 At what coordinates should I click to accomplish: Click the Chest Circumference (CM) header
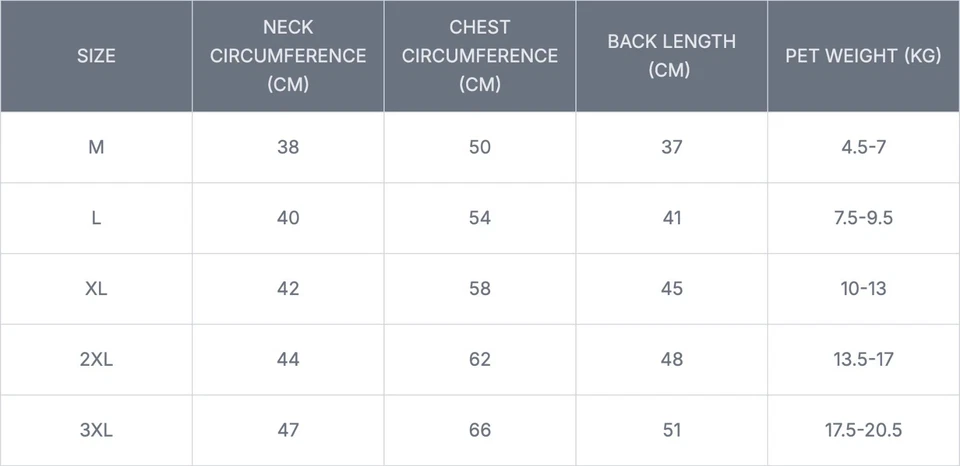tap(480, 56)
